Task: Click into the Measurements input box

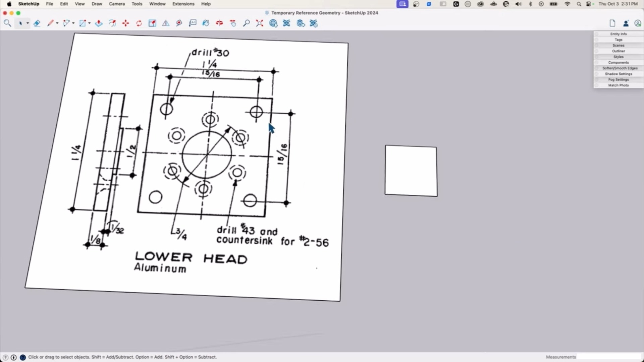Action: [609, 357]
